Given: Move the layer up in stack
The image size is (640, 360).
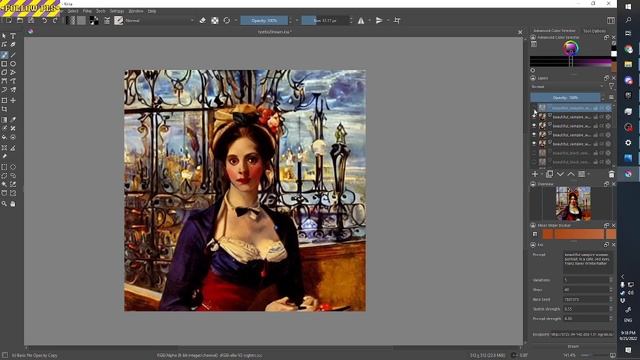Looking at the screenshot, I should [x=571, y=174].
